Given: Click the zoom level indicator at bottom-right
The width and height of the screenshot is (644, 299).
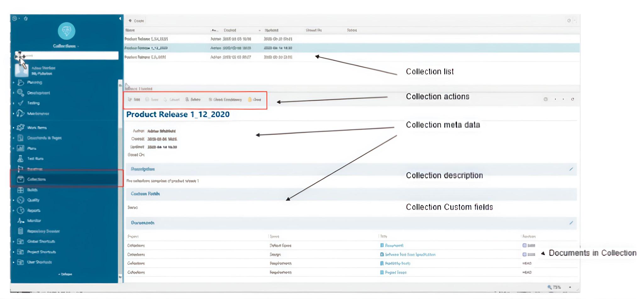Looking at the screenshot, I should point(554,287).
